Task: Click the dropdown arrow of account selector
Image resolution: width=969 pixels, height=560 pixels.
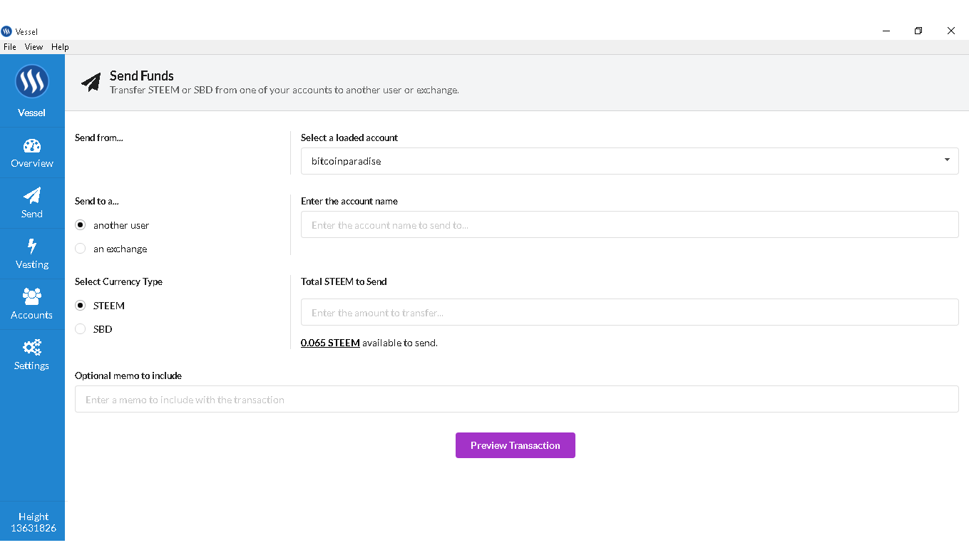Action: pyautogui.click(x=947, y=160)
